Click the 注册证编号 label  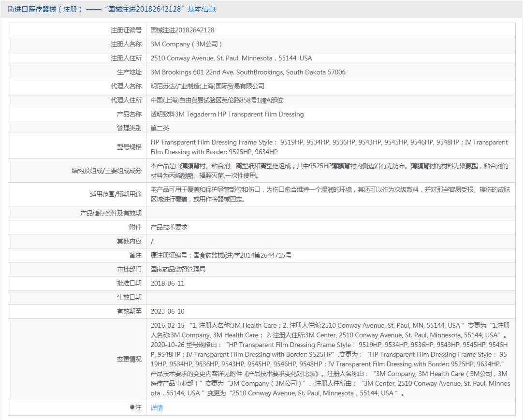[126, 30]
